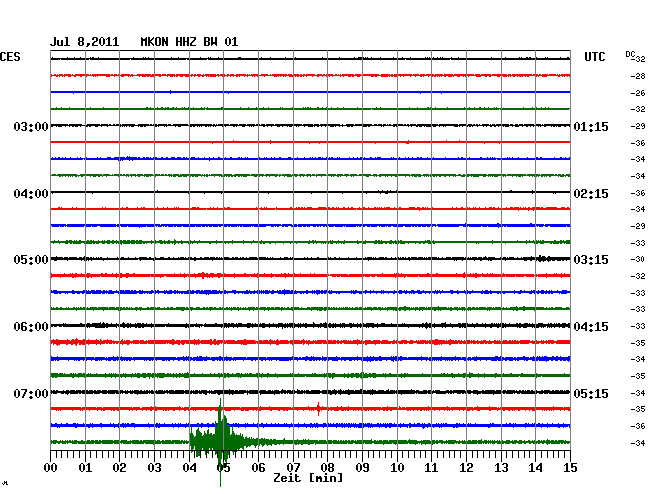Click the DC offset value -28
Screen dimensions: 650x494
pyautogui.click(x=638, y=76)
